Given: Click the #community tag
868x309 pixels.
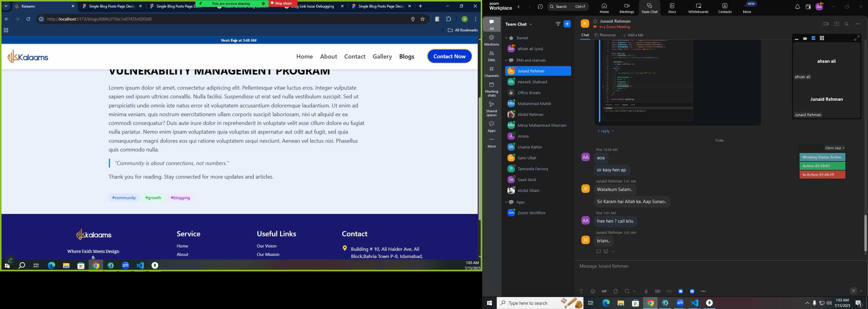Looking at the screenshot, I should pos(124,198).
